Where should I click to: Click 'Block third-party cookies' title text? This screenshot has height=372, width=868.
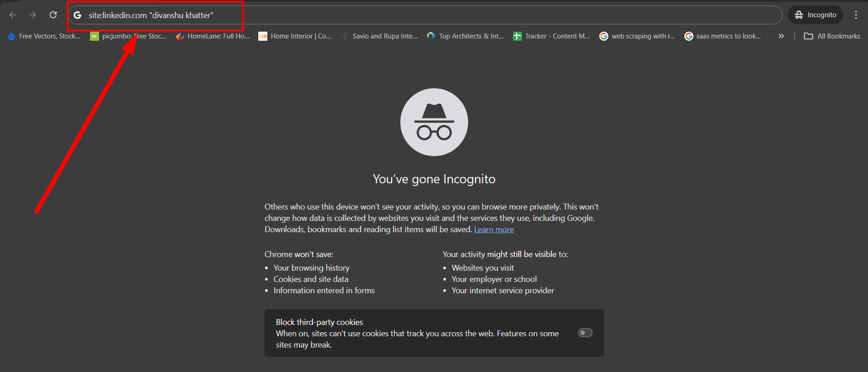(319, 322)
